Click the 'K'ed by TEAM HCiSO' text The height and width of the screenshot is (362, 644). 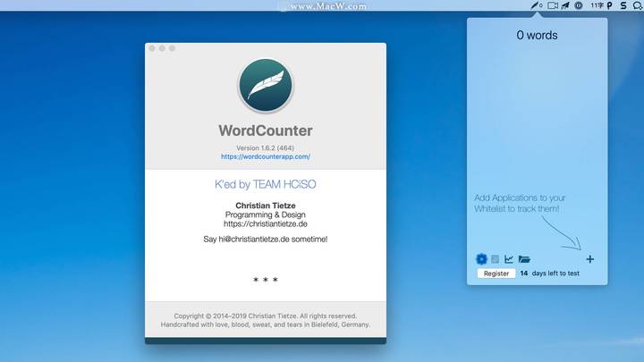tap(266, 184)
